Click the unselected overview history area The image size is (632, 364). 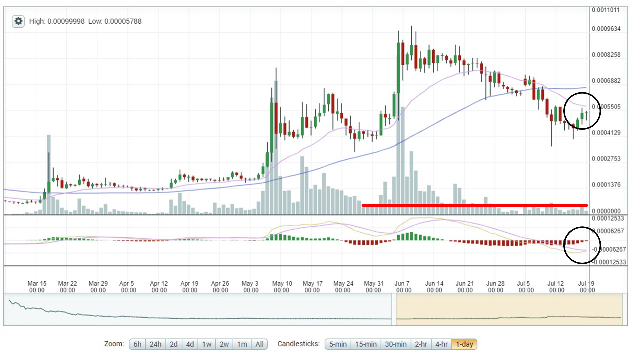[198, 309]
